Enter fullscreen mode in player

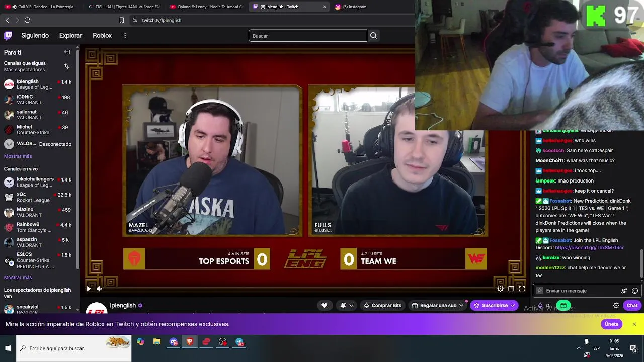[522, 289]
